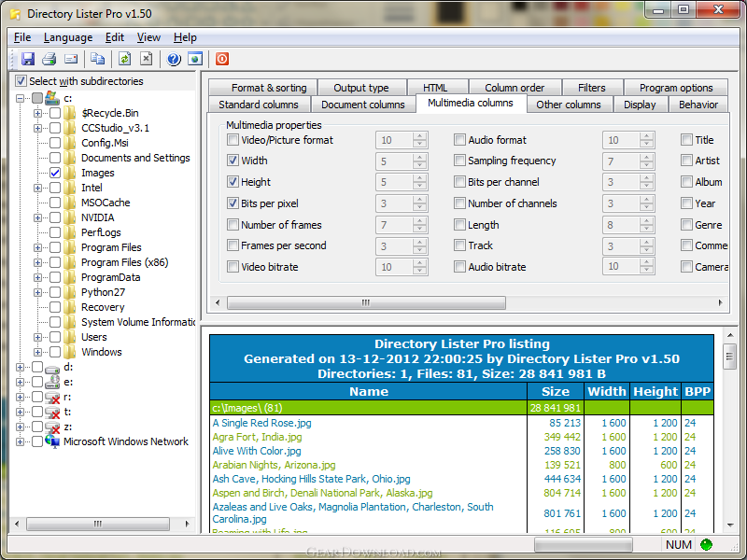Expand the Program Files folder node

click(37, 247)
